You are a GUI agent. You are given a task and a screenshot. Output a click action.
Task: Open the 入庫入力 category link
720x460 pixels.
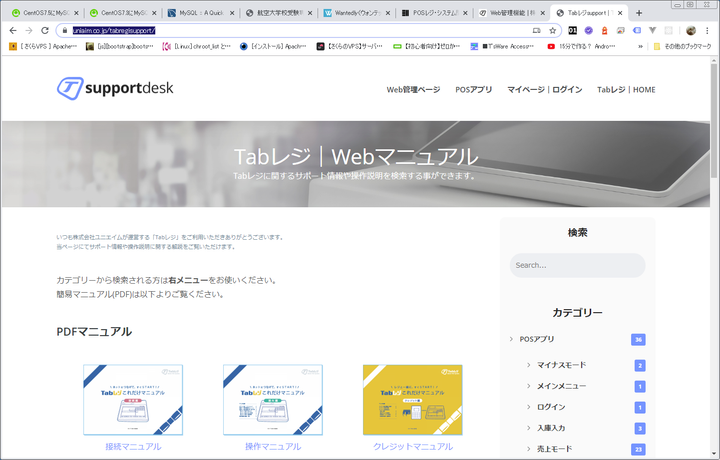pyautogui.click(x=551, y=428)
